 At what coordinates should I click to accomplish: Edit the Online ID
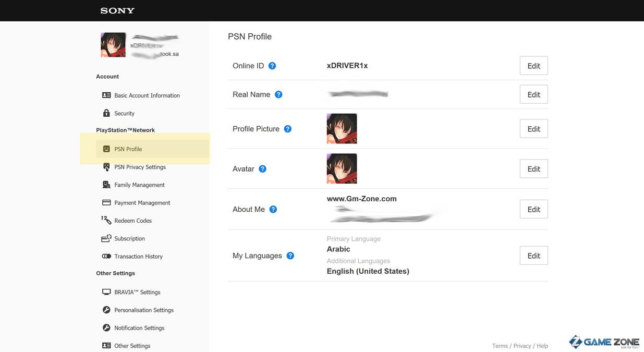(x=534, y=66)
